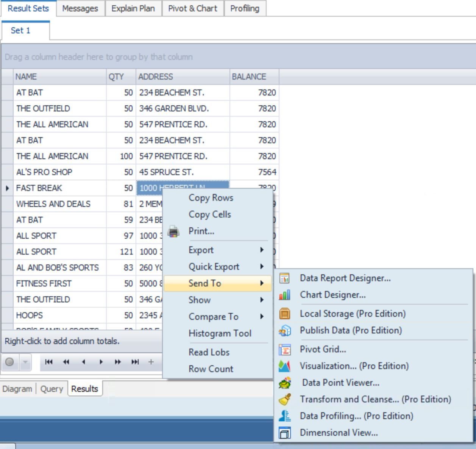
Task: Sort by the NAME column header
Action: (x=60, y=77)
